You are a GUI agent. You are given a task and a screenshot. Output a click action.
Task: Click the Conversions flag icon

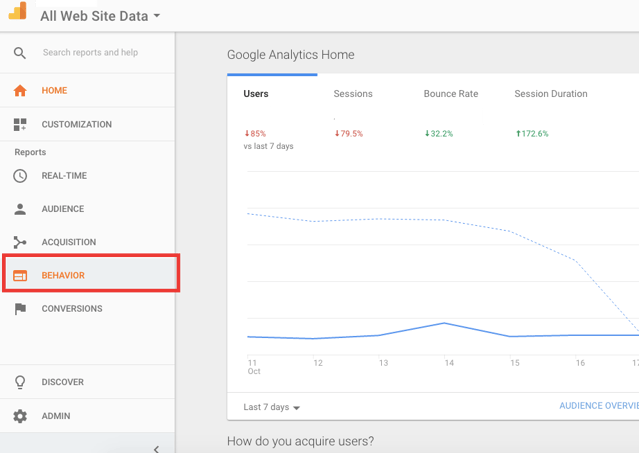20,309
